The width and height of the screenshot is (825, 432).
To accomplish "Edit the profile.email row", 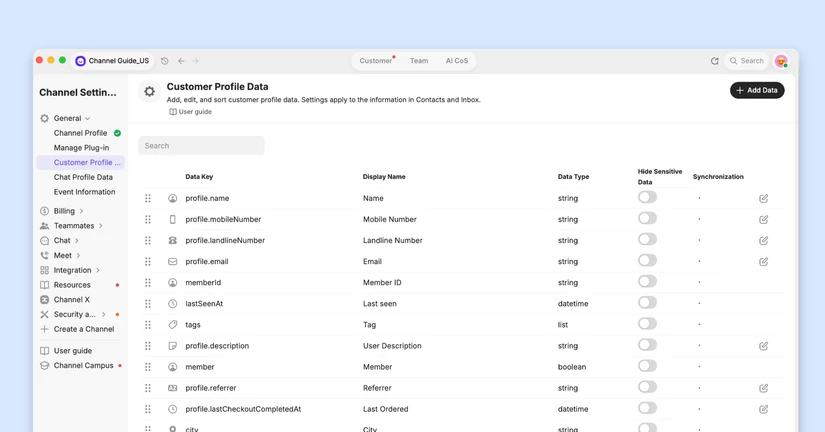I will 763,262.
